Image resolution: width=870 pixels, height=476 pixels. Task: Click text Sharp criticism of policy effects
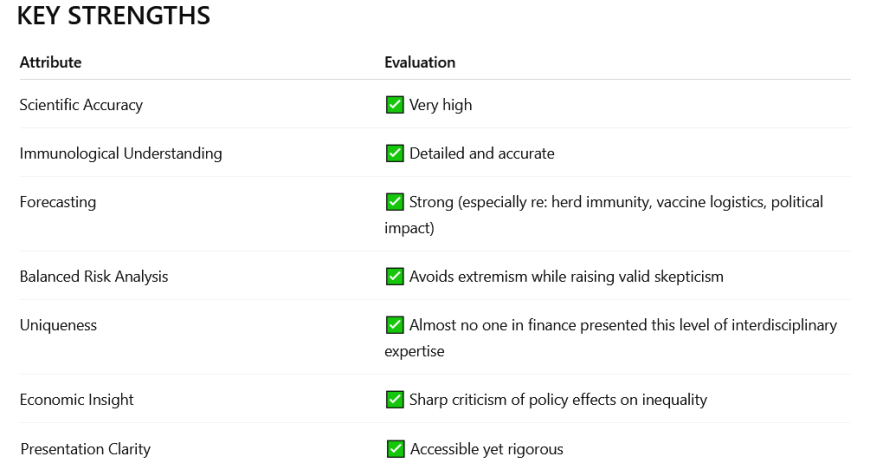tap(558, 400)
